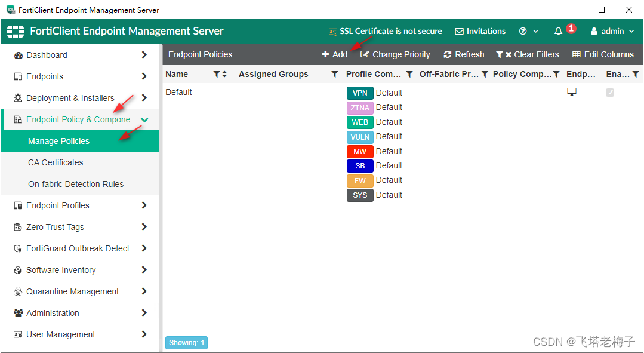Click the SYS profile badge
The width and height of the screenshot is (644, 353).
pyautogui.click(x=360, y=195)
